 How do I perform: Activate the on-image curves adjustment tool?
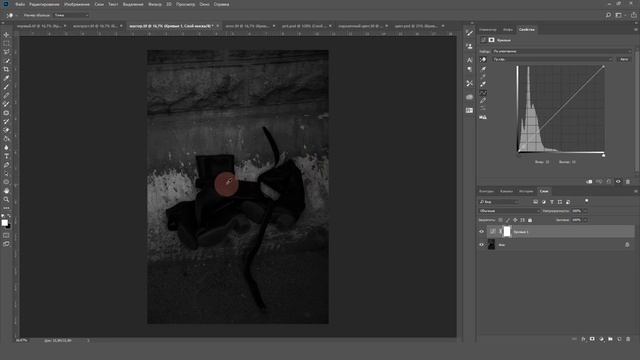[x=483, y=60]
